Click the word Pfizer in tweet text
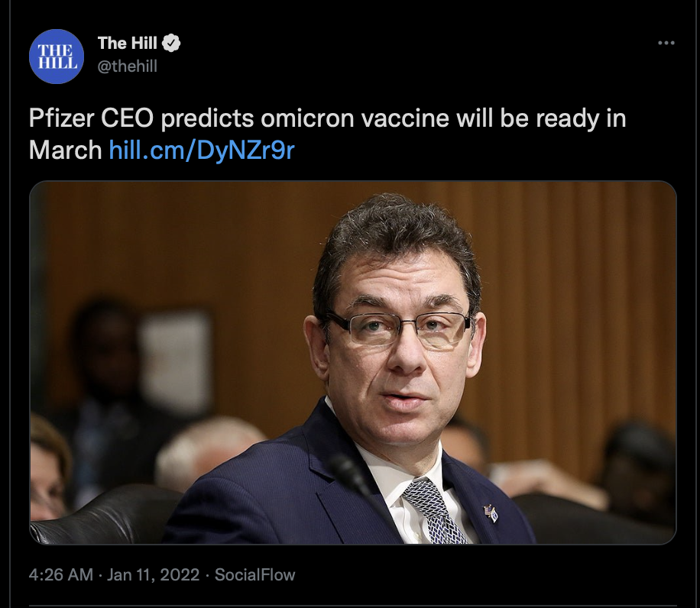 [x=62, y=118]
